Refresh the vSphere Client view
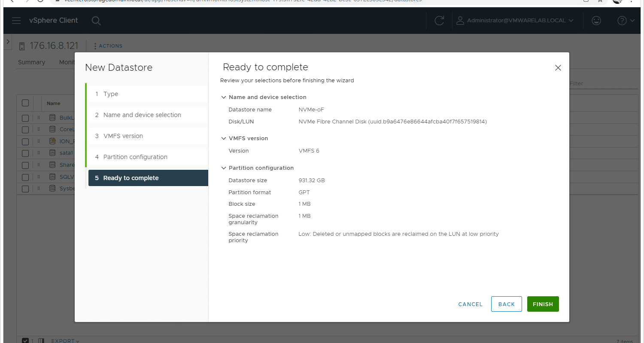 (x=439, y=21)
